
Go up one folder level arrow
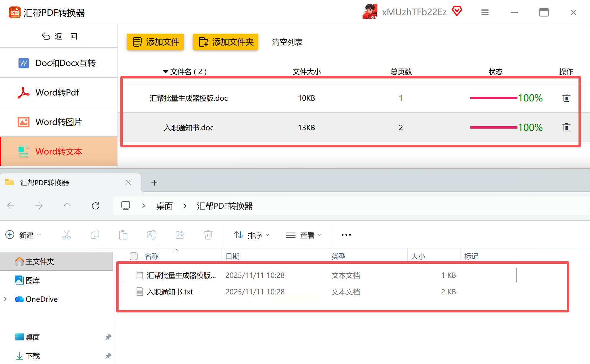tap(67, 206)
